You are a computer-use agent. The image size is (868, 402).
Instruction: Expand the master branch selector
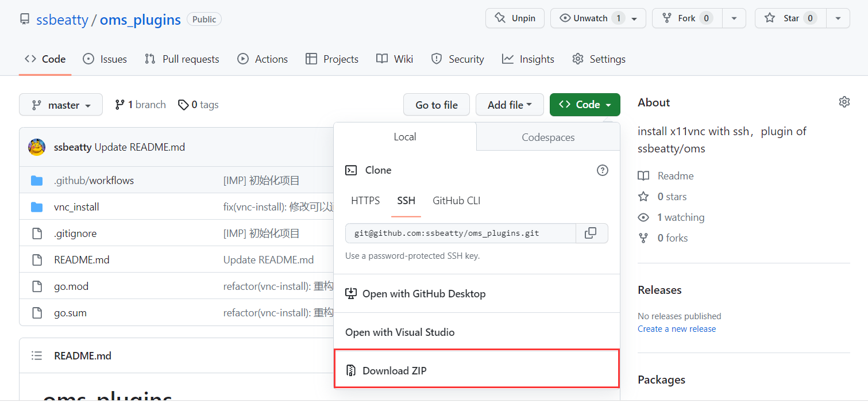click(61, 105)
